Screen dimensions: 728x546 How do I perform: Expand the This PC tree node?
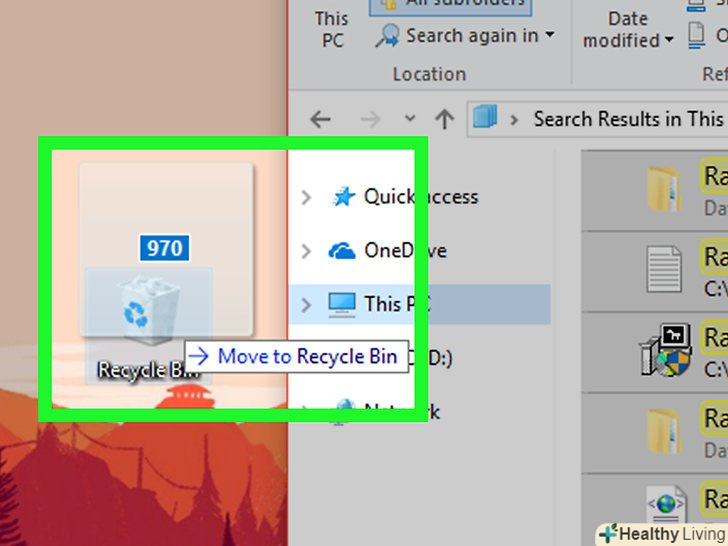tap(306, 305)
